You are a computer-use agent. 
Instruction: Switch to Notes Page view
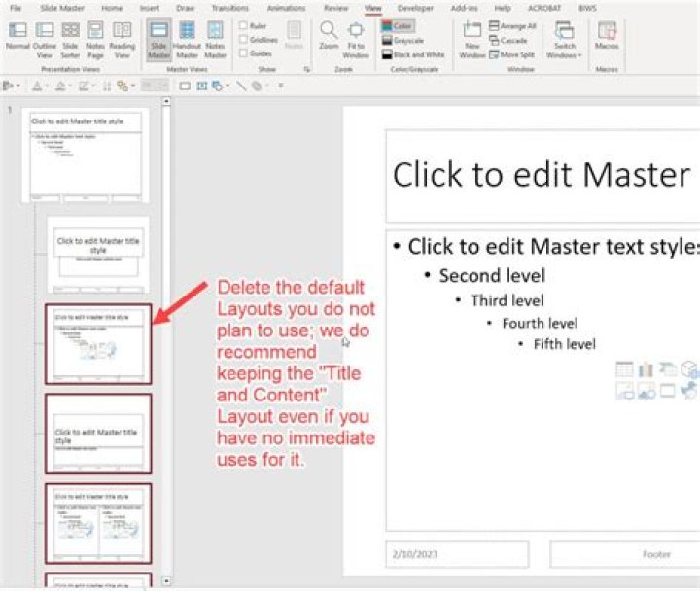(95, 41)
